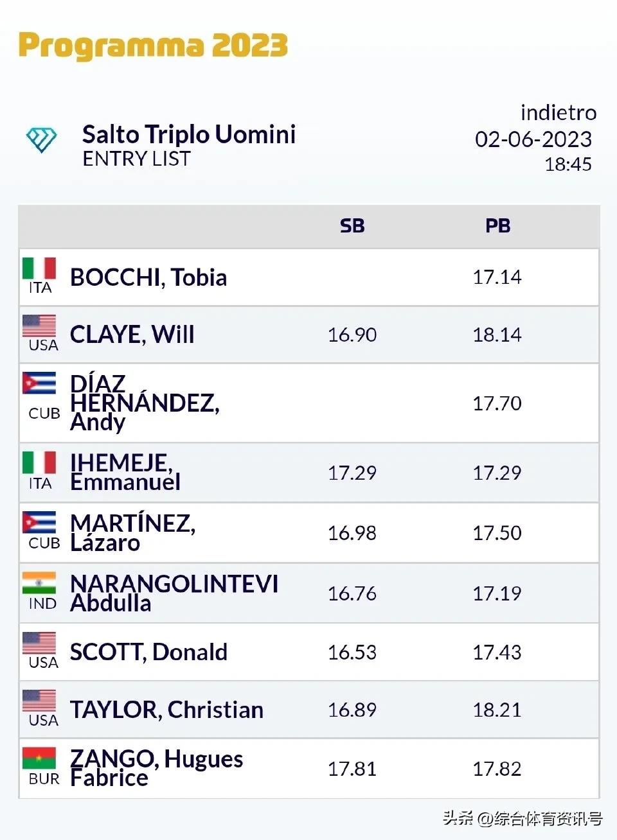Go back via the indietro link

coord(558,113)
